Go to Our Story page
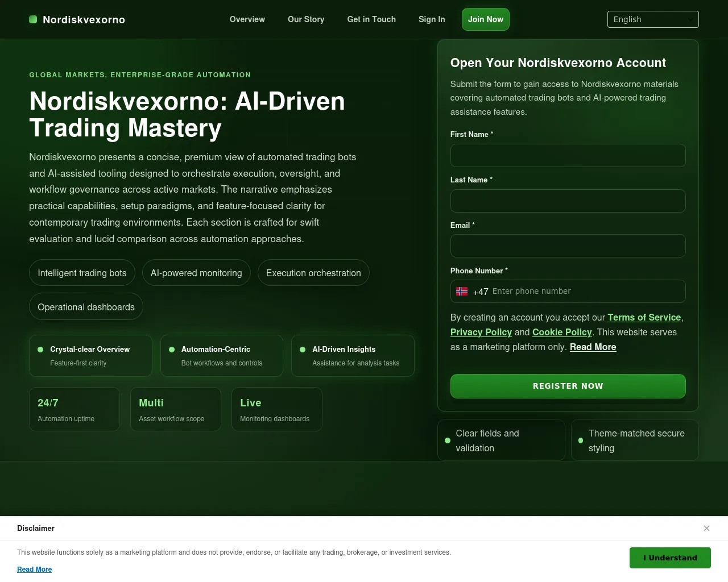Screen dimensions: 728x582 point(306,19)
